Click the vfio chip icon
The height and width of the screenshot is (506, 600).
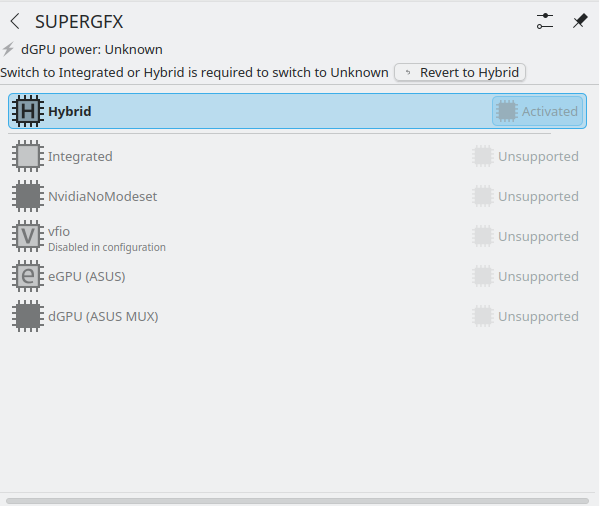(x=28, y=236)
